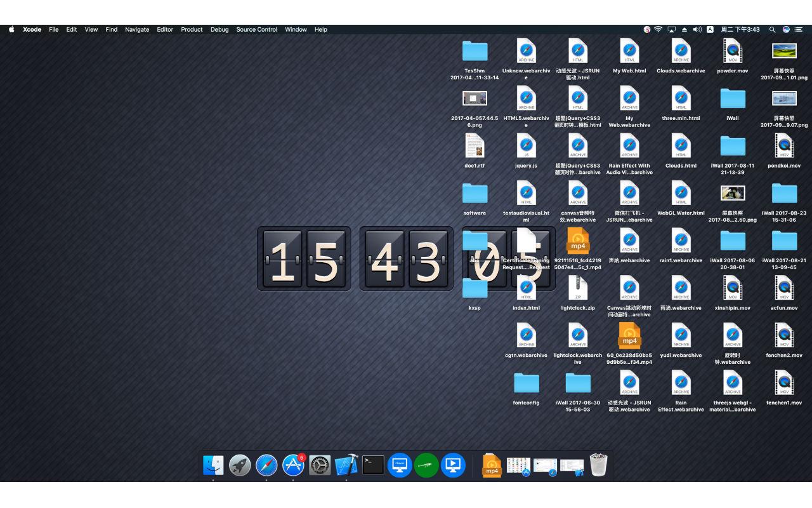Open the Trash at the Dock's right end
This screenshot has height=508, width=812.
pyautogui.click(x=597, y=465)
